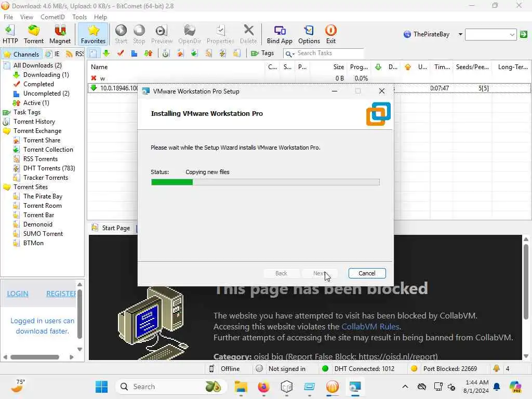Open the File menu
Image resolution: width=532 pixels, height=399 pixels.
(x=8, y=17)
